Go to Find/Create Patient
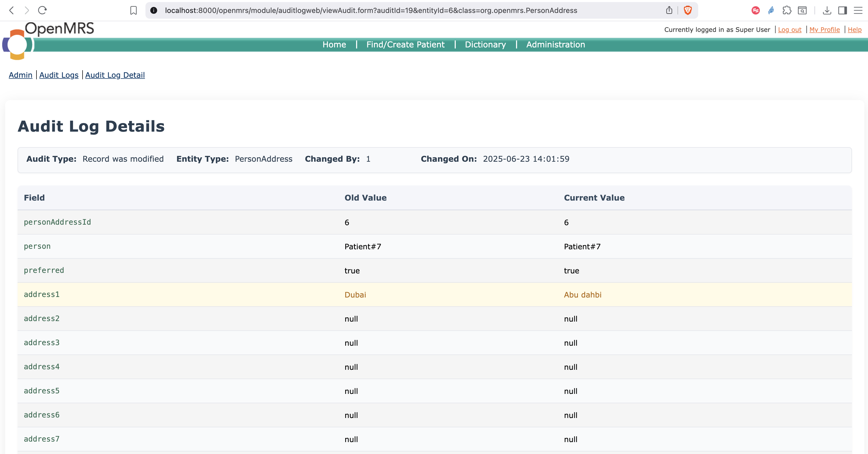Screen dimensions: 868x454 click(x=405, y=45)
